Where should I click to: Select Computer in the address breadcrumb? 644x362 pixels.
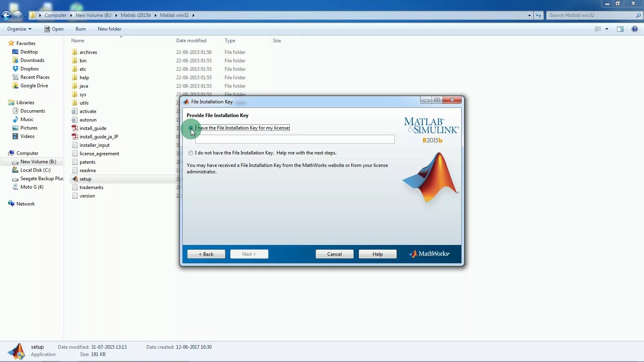[56, 15]
